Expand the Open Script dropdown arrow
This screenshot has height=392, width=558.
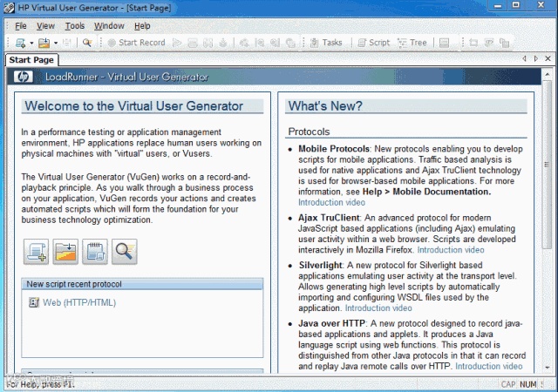pyautogui.click(x=56, y=43)
